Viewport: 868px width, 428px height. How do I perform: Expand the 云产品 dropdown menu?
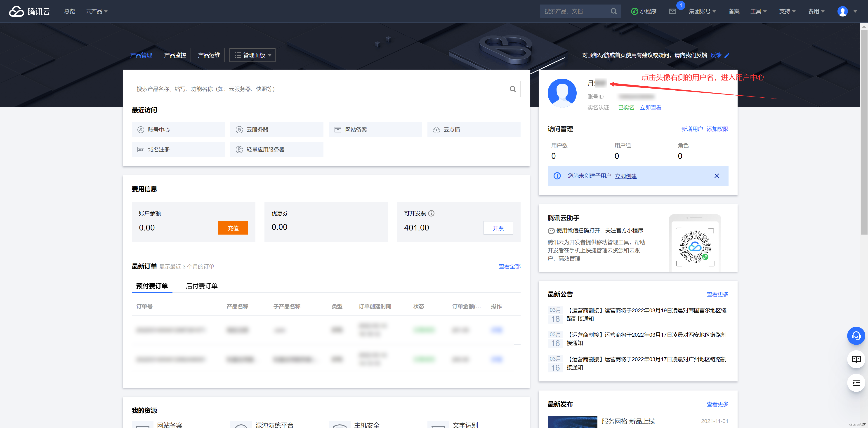pyautogui.click(x=97, y=11)
